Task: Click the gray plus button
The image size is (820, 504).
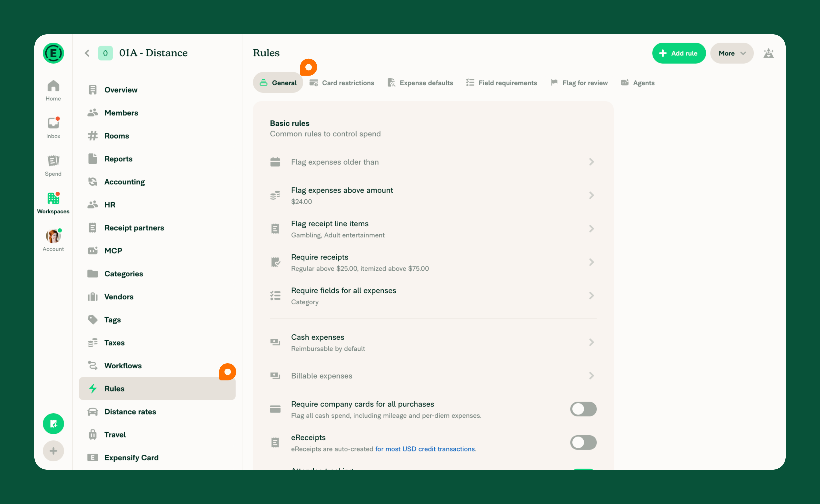Action: point(53,451)
